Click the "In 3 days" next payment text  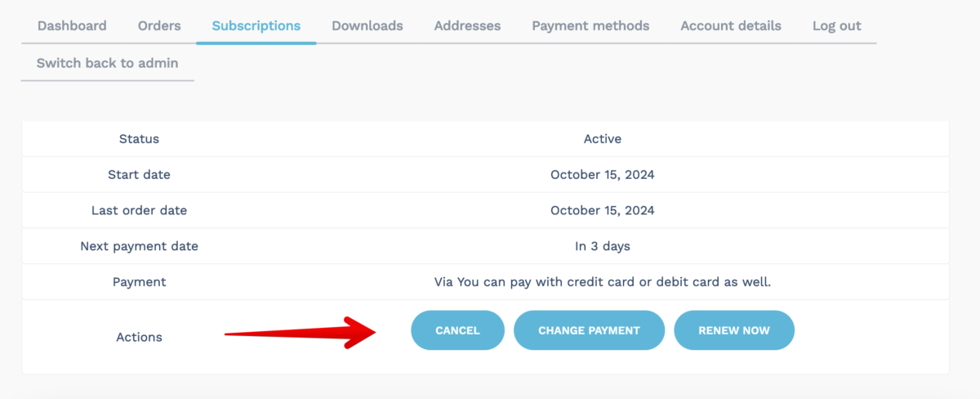(x=602, y=246)
